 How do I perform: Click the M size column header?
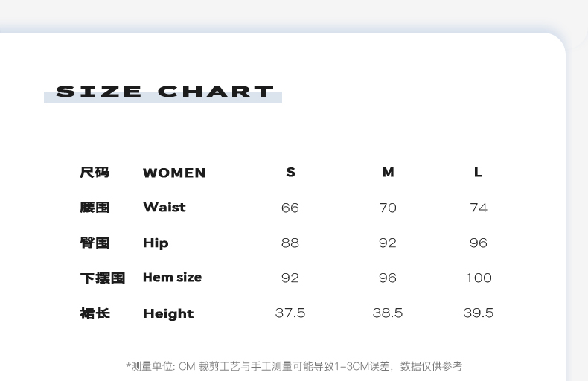click(388, 172)
